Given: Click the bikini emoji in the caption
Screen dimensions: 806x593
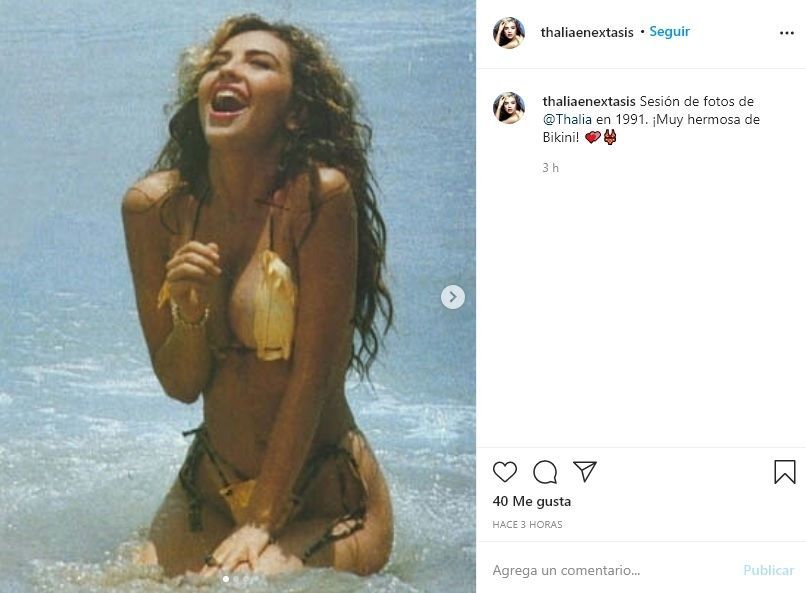Looking at the screenshot, I should pos(609,138).
